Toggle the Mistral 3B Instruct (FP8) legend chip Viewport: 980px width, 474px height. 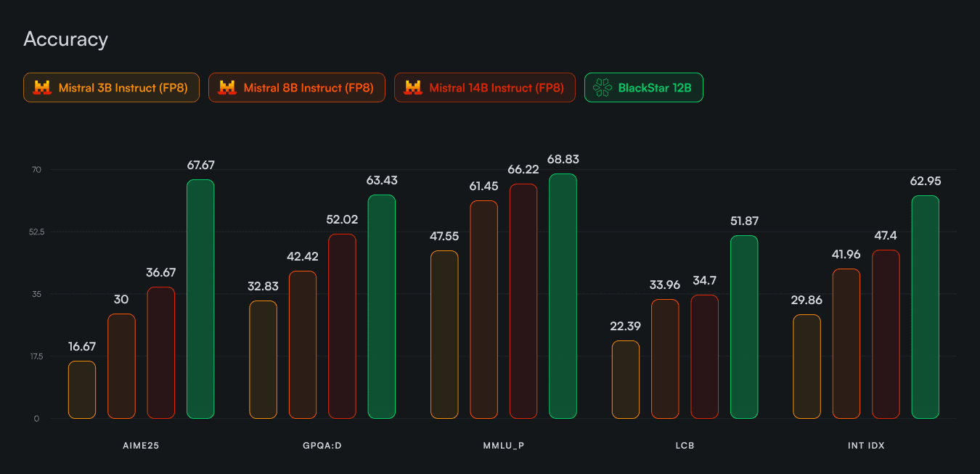(x=111, y=88)
